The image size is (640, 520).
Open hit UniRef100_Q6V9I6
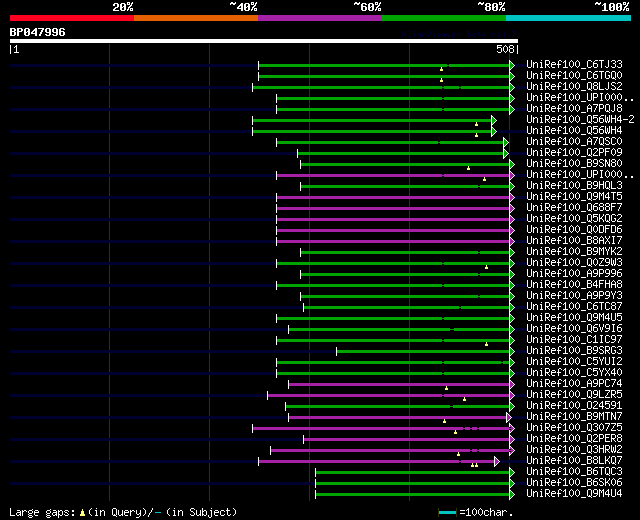point(574,329)
